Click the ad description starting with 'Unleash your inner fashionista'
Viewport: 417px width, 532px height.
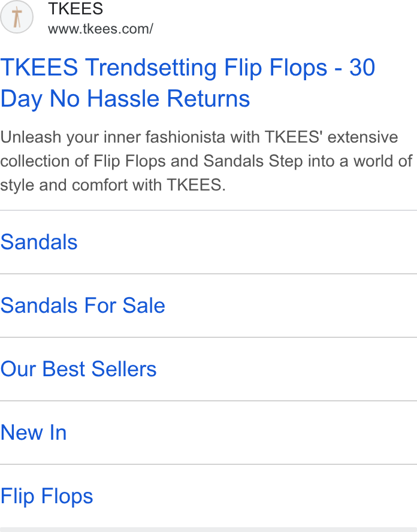click(x=206, y=161)
